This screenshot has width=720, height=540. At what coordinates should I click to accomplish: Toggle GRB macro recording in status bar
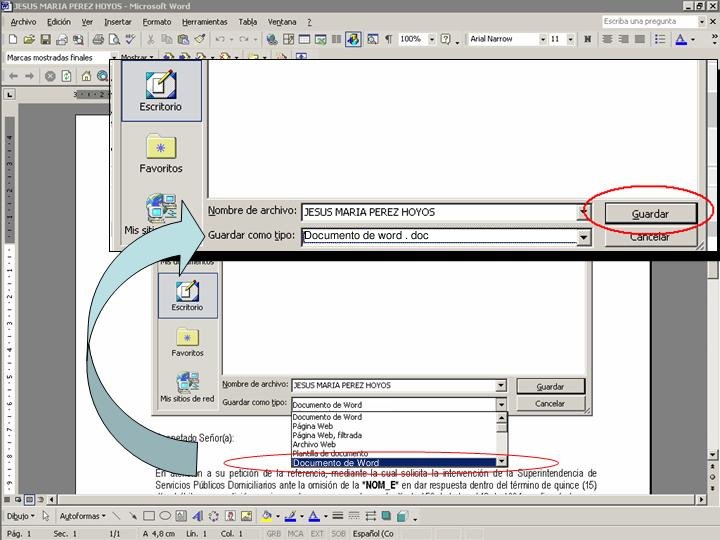274,534
